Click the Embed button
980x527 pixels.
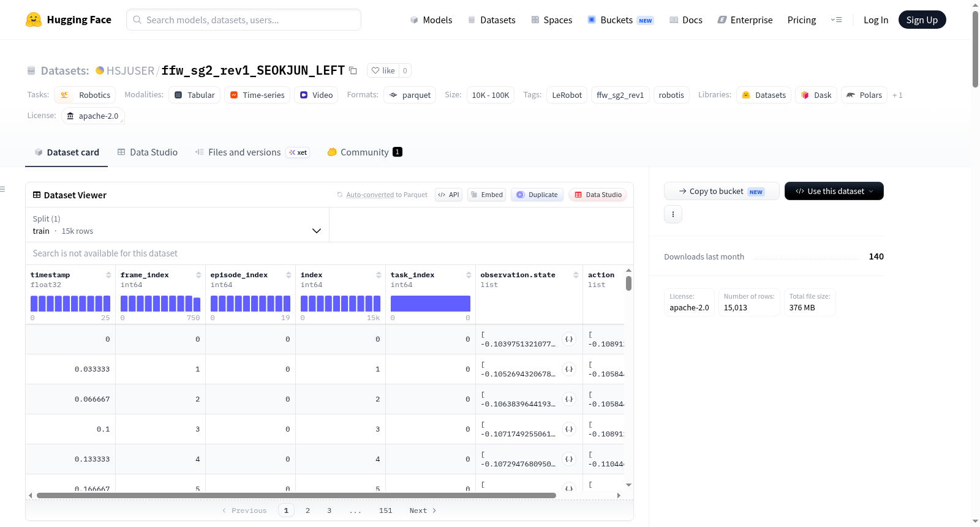[486, 195]
